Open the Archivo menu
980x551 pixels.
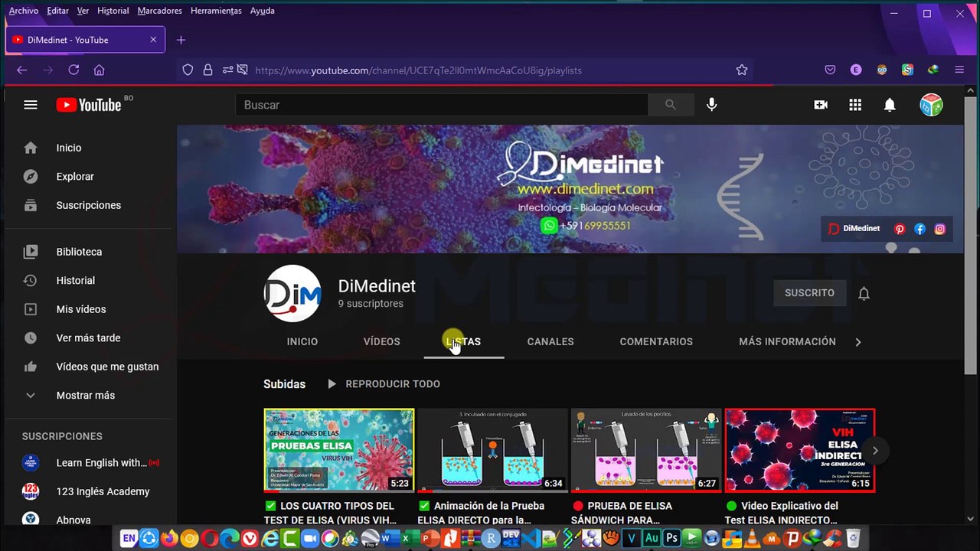point(24,11)
